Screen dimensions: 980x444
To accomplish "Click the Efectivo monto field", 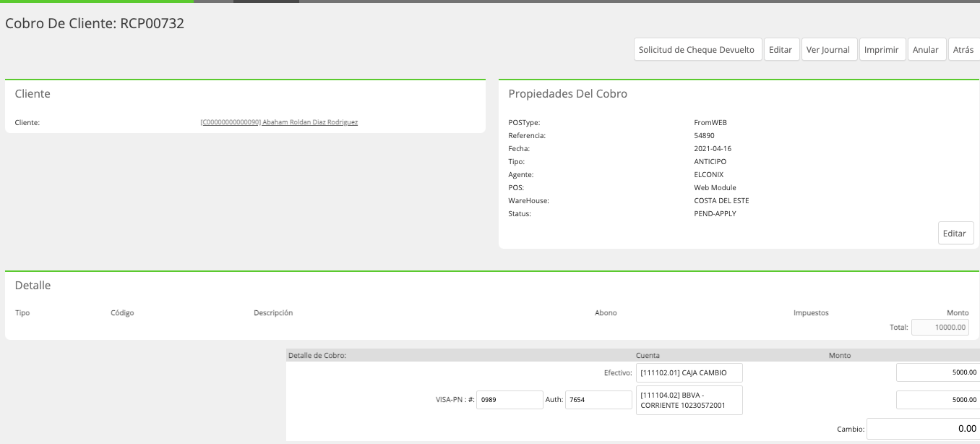I will click(x=938, y=373).
